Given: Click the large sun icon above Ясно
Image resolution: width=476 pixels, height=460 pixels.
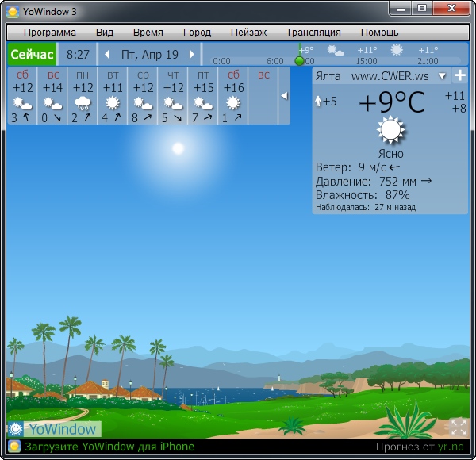Looking at the screenshot, I should coord(390,131).
